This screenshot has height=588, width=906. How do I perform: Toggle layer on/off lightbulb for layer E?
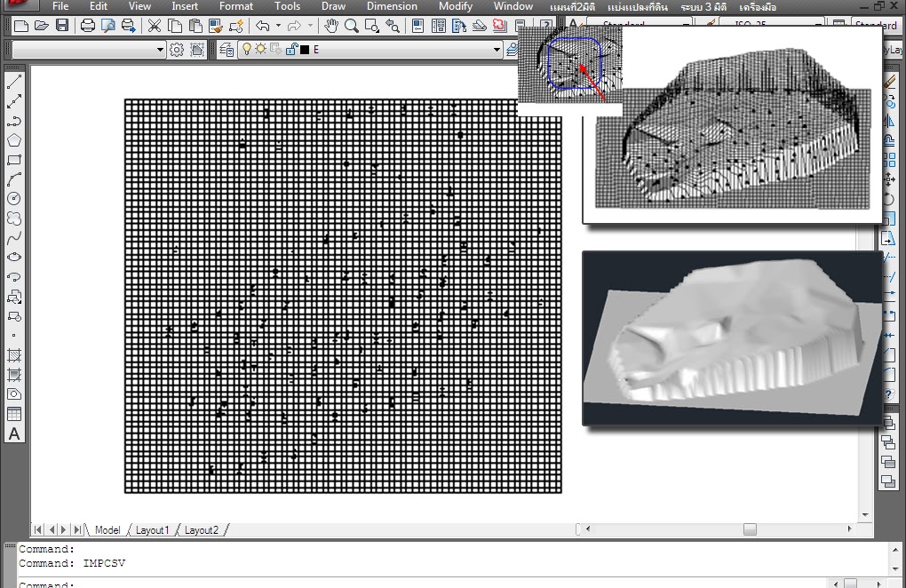click(247, 50)
